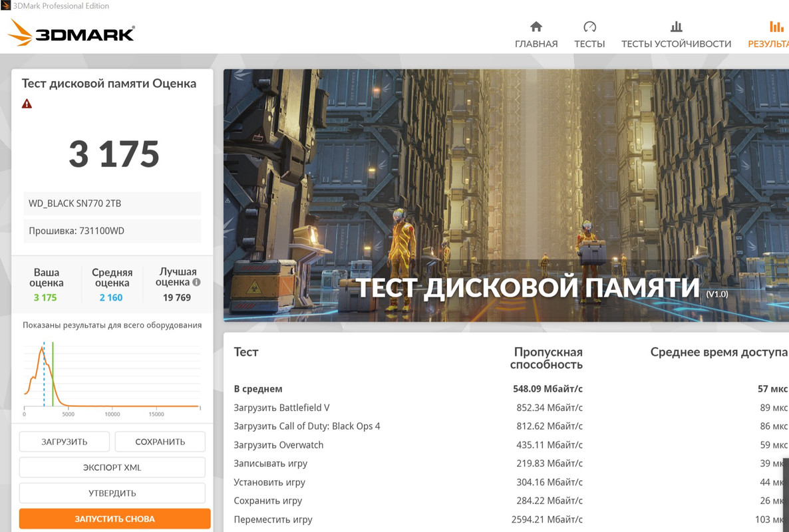Click the Показаны результаты для всего оборудования text
Viewport: 789px width, 532px height.
pyautogui.click(x=112, y=325)
